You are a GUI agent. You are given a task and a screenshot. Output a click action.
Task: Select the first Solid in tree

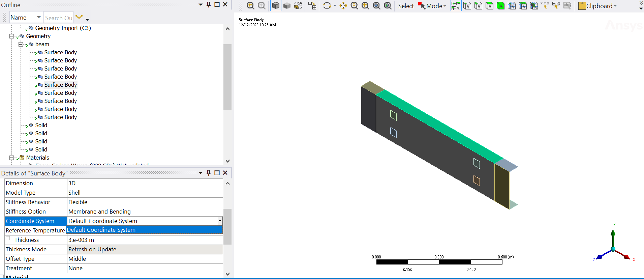[41, 125]
